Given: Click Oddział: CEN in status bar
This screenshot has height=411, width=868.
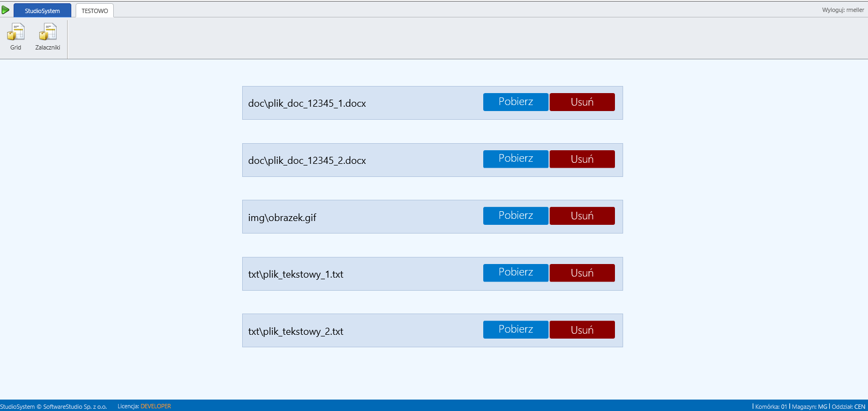Looking at the screenshot, I should click(848, 406).
